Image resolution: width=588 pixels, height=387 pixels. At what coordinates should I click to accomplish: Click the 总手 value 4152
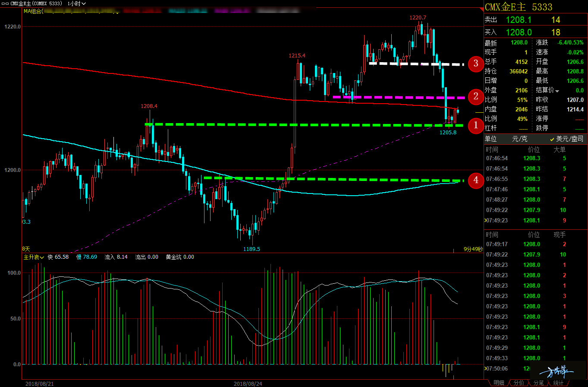[x=522, y=62]
